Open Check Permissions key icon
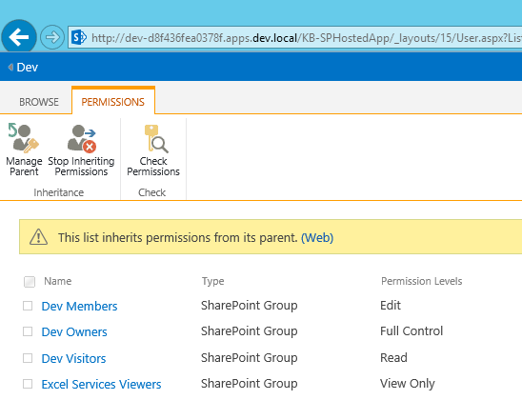Viewport: 522px width, 420px height. pyautogui.click(x=156, y=138)
